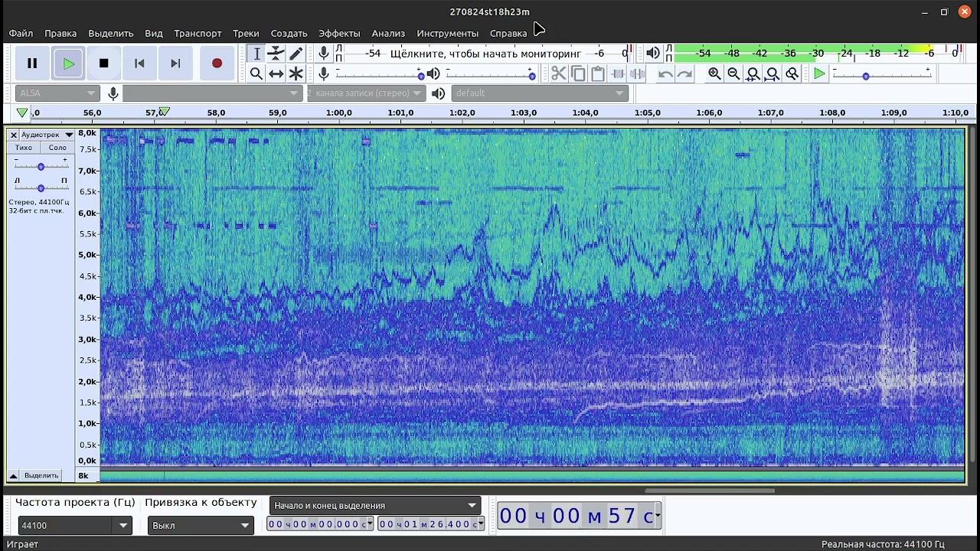Click the Zoom In magnifier icon
The image size is (980, 551).
(x=714, y=73)
